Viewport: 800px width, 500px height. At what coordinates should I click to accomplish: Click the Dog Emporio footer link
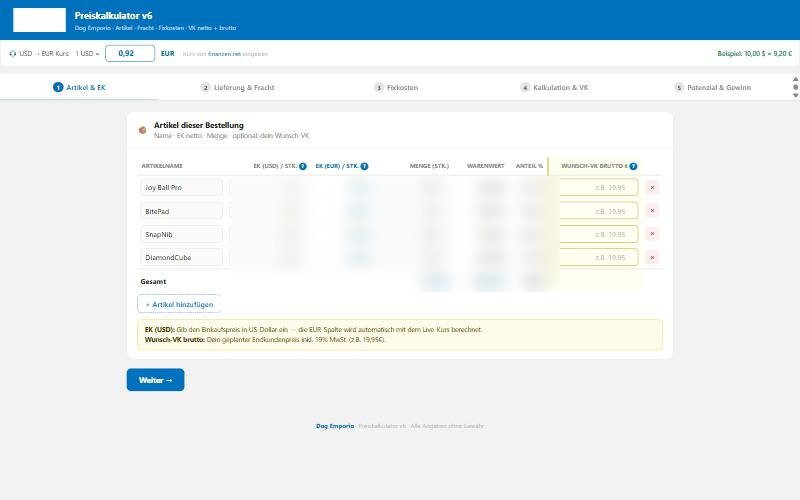coord(335,426)
